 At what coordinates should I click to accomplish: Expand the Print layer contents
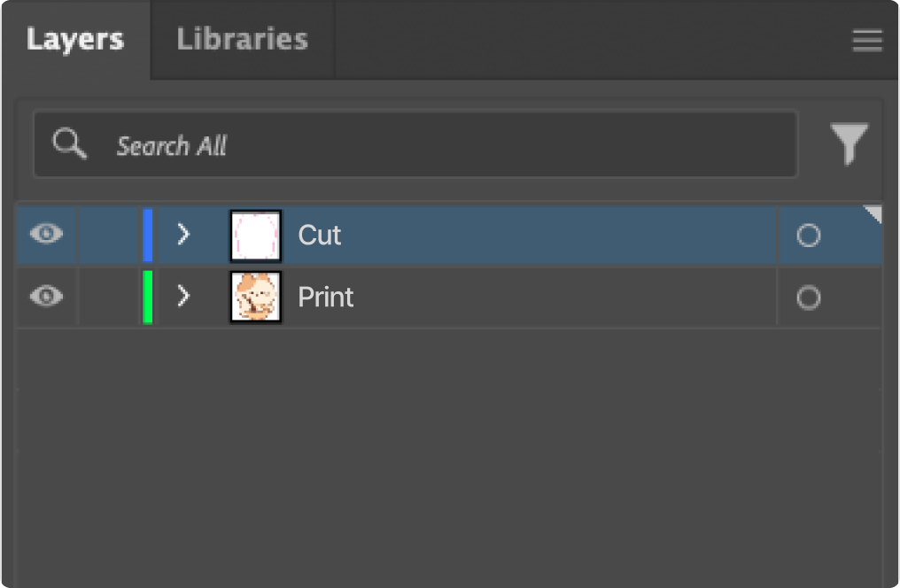[183, 297]
